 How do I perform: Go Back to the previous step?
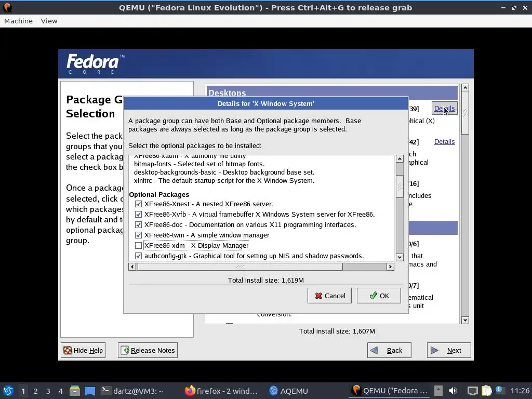click(389, 350)
